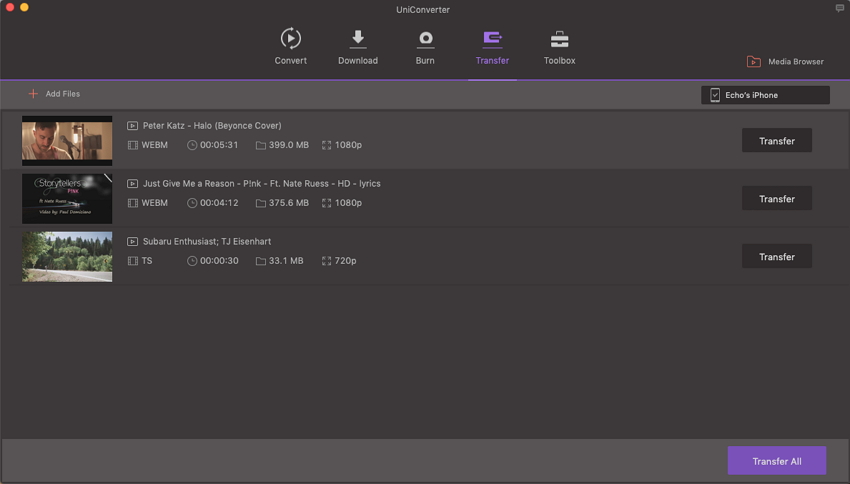Click the Add Files plus icon
Image resolution: width=850 pixels, height=484 pixels.
(x=33, y=94)
